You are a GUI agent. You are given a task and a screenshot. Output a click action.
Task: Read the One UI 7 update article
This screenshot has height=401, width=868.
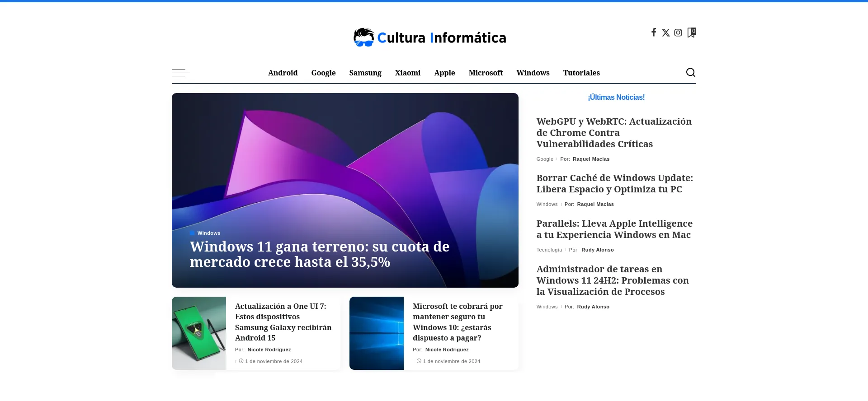283,322
